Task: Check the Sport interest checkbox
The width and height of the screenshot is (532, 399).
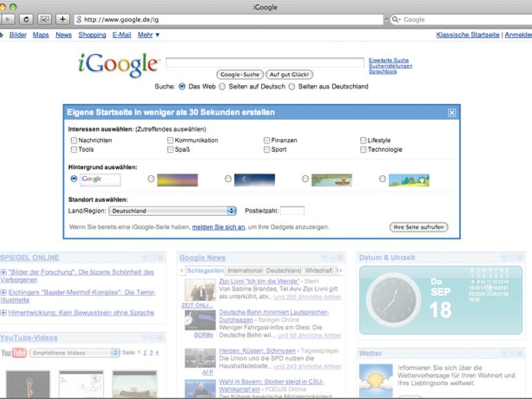Action: 267,150
